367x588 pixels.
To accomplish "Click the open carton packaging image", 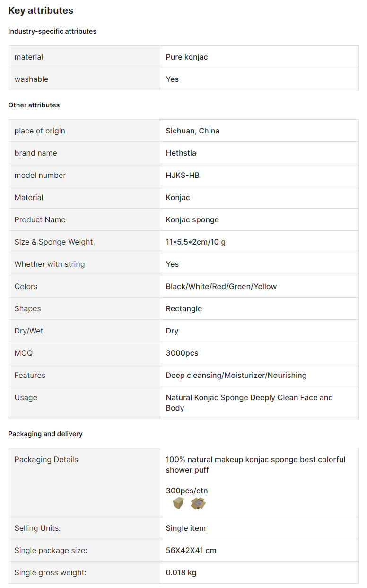I will point(198,503).
